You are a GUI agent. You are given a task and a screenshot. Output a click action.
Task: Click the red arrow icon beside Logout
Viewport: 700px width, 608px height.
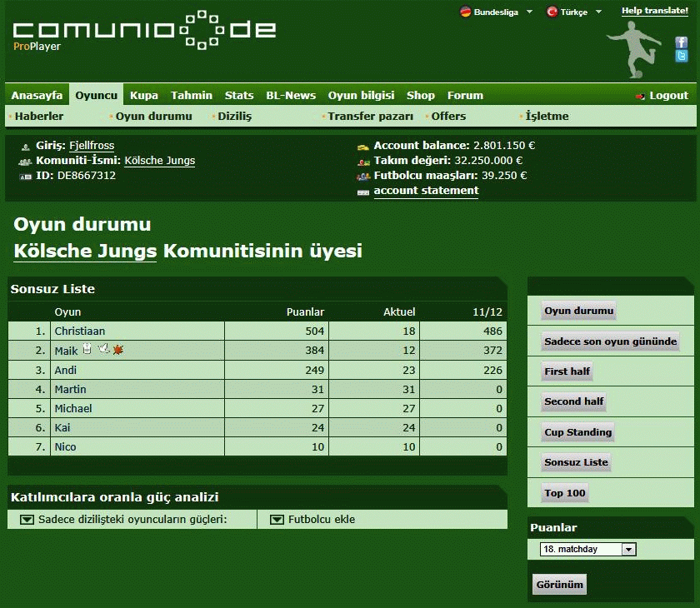coord(640,96)
